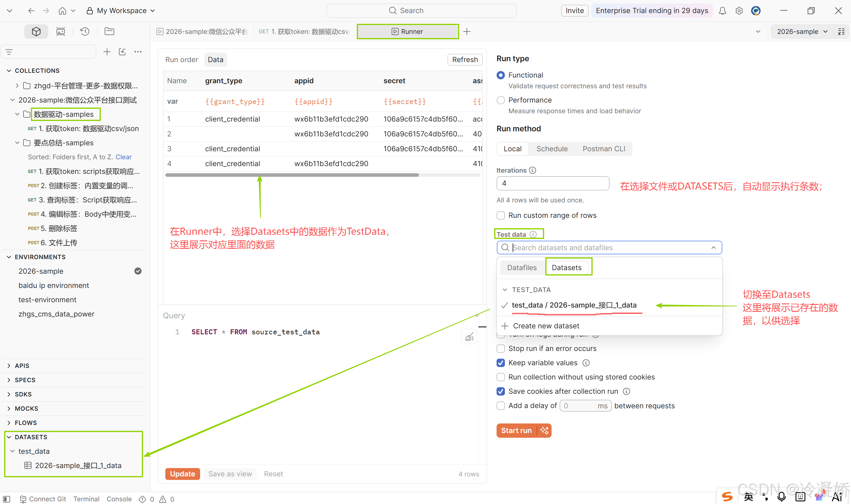The image size is (851, 504).
Task: Enable Stop run if an error occurs
Action: [501, 349]
